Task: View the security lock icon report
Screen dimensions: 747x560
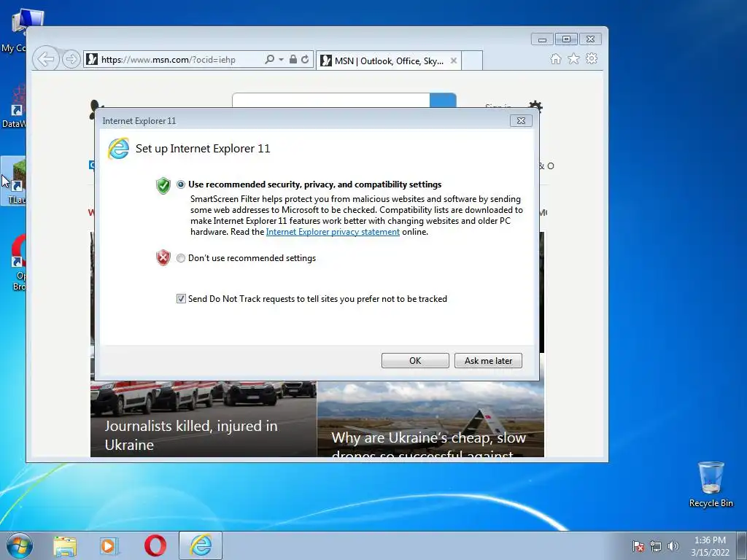Action: tap(293, 59)
